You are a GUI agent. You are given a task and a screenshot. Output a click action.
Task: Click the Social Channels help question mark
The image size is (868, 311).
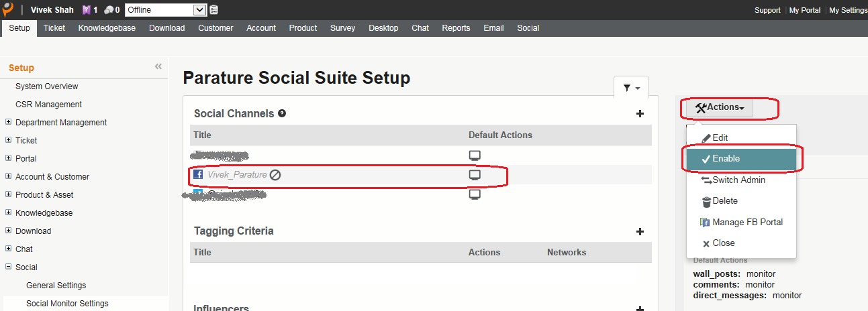point(282,113)
